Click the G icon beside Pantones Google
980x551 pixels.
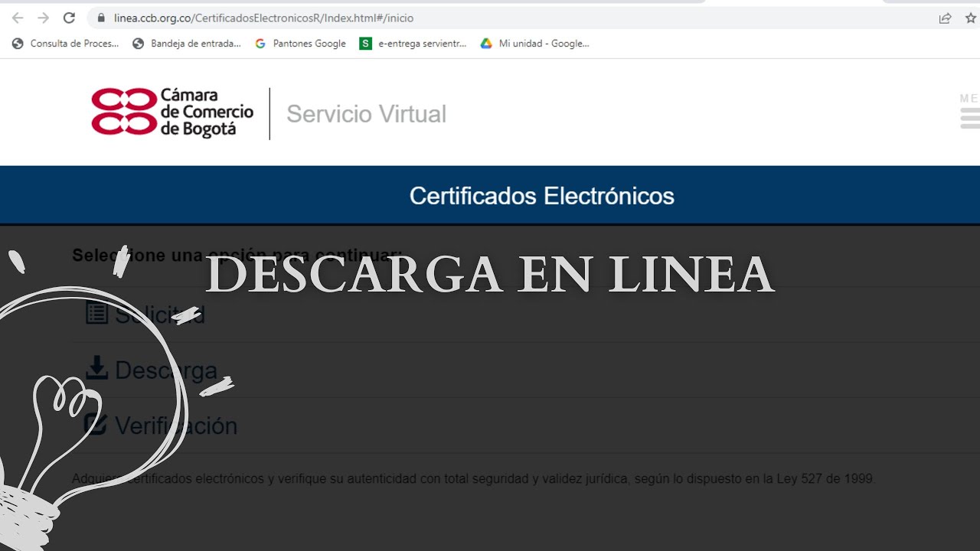[x=258, y=44]
